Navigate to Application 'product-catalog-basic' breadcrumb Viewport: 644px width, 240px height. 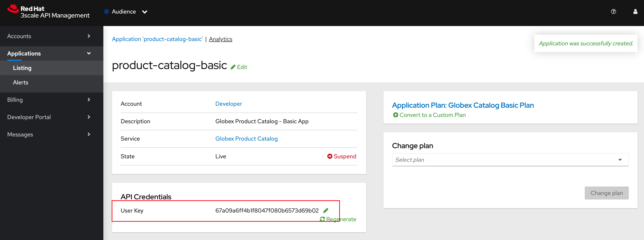click(157, 39)
